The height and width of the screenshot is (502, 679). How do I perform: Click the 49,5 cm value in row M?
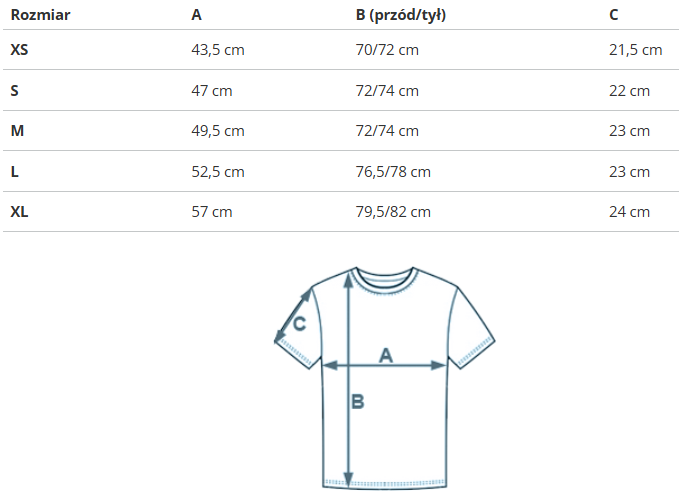pos(217,131)
